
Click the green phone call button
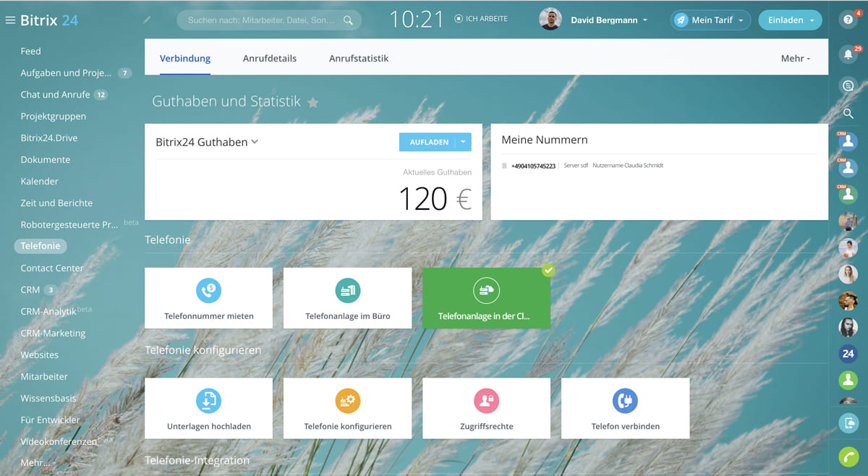[x=848, y=457]
